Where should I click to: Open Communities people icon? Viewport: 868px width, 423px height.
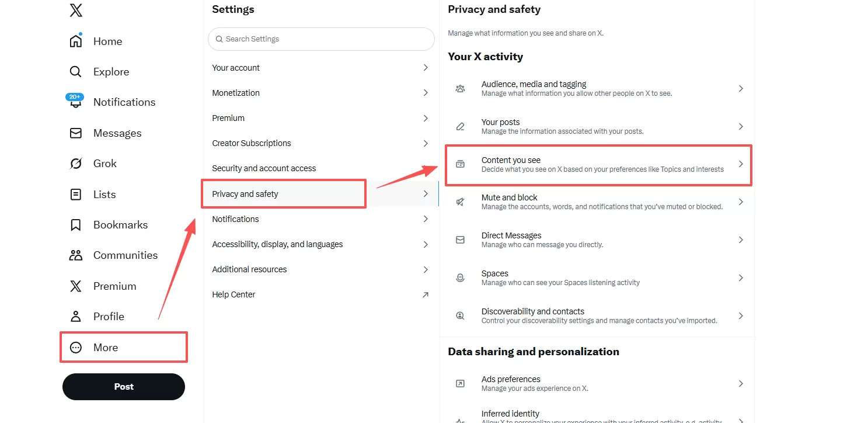[x=76, y=255]
